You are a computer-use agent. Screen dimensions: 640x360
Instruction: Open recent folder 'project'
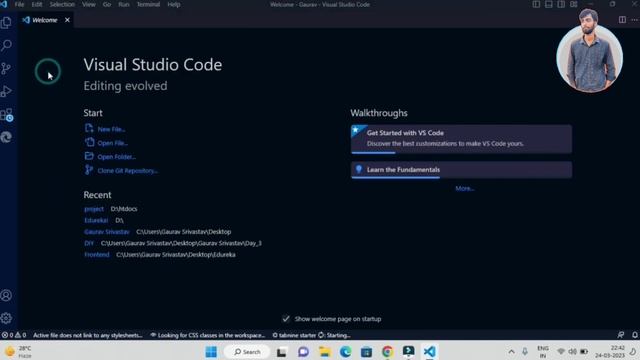(94, 209)
